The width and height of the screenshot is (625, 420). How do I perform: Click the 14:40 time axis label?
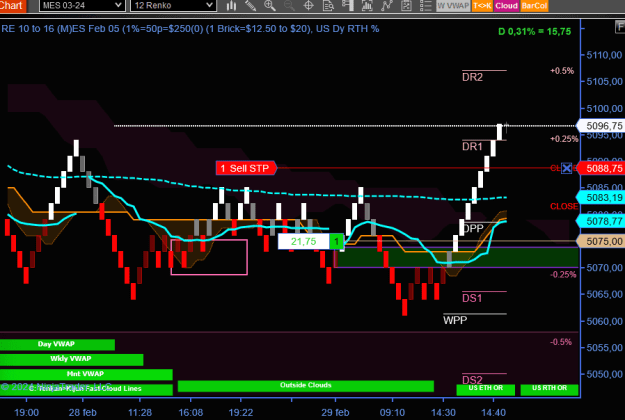tap(493, 412)
